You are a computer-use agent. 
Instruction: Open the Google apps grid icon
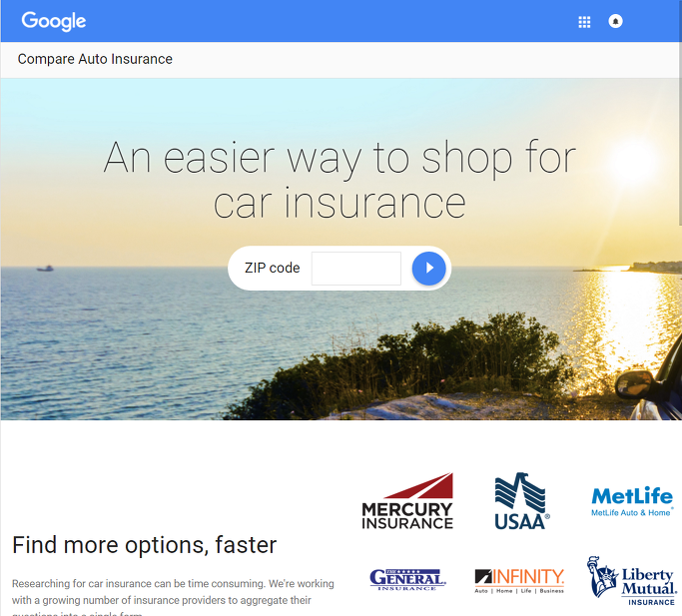point(584,21)
